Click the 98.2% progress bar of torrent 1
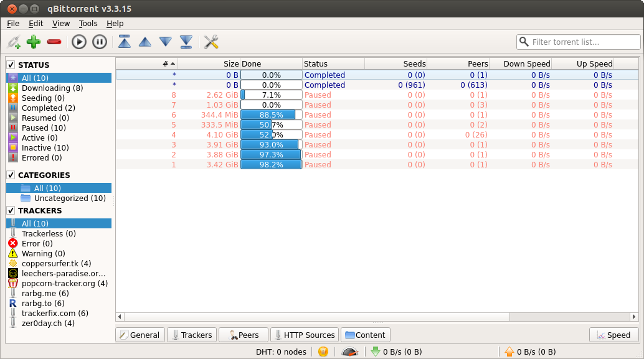This screenshot has width=644, height=359. 271,164
